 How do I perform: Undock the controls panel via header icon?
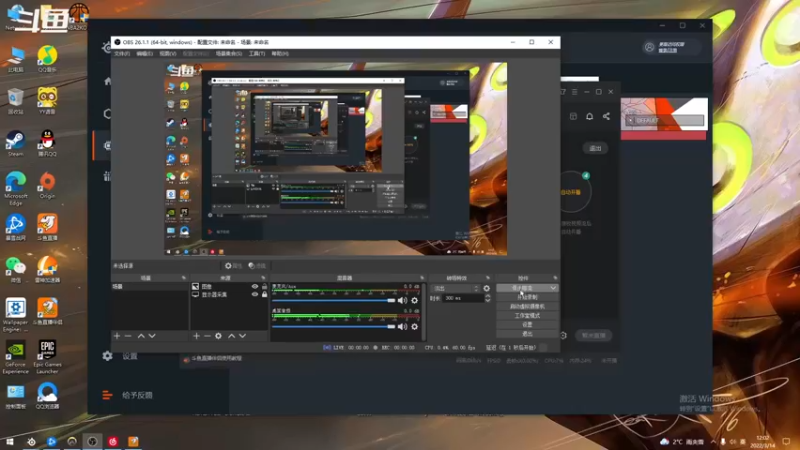point(555,278)
